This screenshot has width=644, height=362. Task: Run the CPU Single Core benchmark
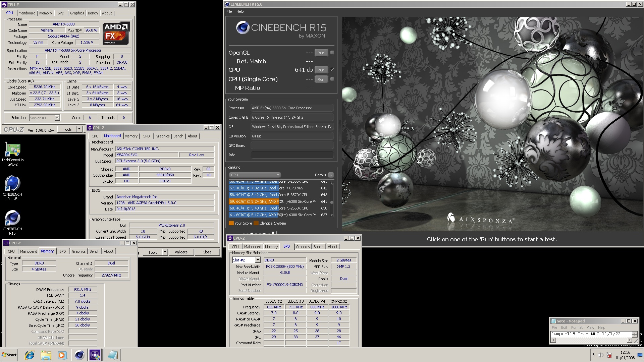click(x=321, y=79)
